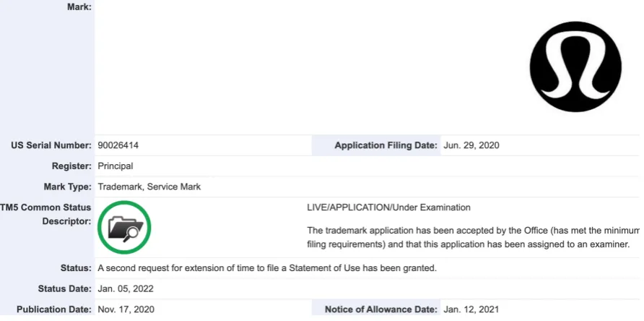Click the status text about Statement of Use extension
This screenshot has width=644, height=321.
pos(267,268)
